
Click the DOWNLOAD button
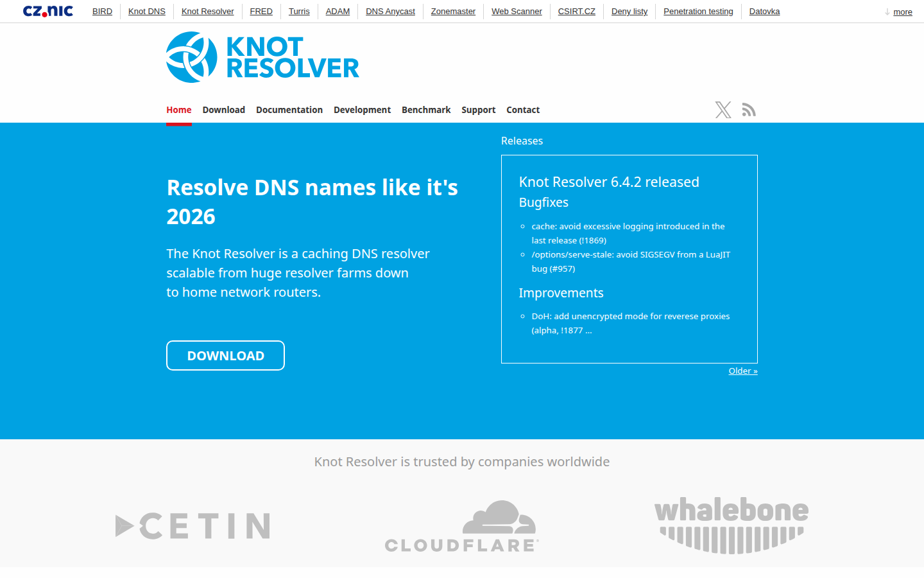coord(225,355)
